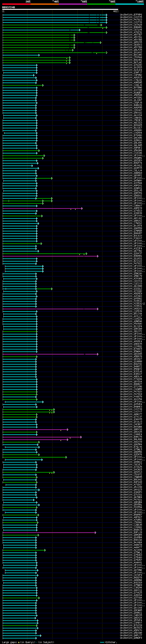146x644 pixels.
Task: Click the label UniRef100_B9RCT5
Action: tap(131, 437)
